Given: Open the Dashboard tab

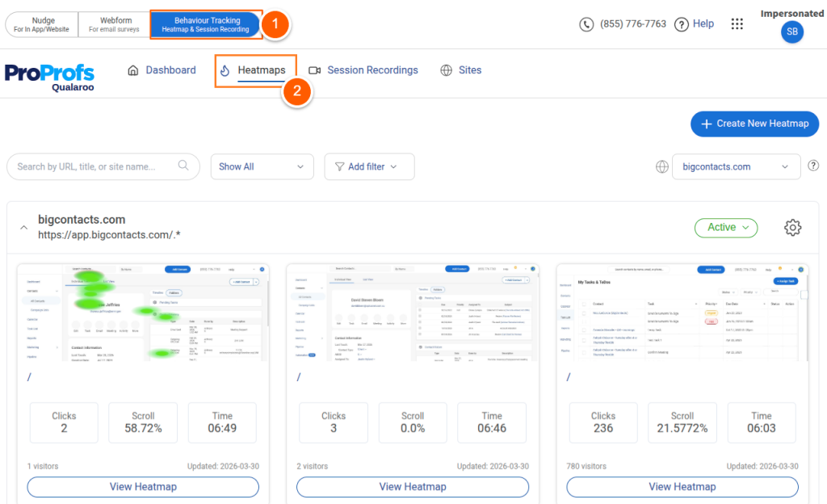Looking at the screenshot, I should click(x=162, y=70).
